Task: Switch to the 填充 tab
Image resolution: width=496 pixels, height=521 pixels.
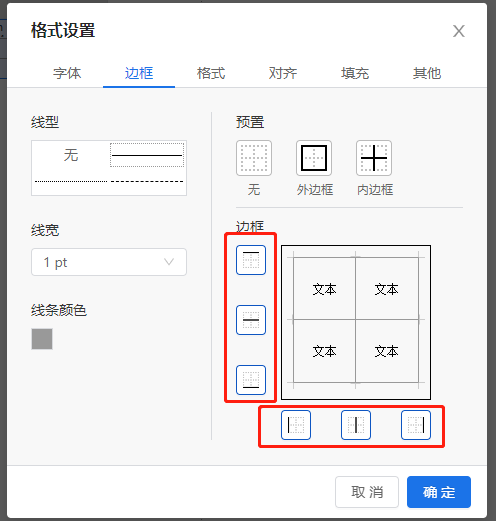Action: point(355,73)
